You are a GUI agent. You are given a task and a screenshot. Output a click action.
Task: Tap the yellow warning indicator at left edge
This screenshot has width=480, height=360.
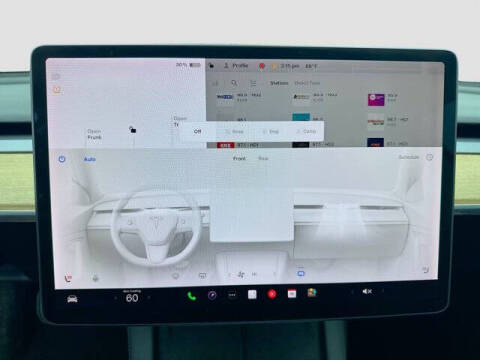click(x=57, y=90)
